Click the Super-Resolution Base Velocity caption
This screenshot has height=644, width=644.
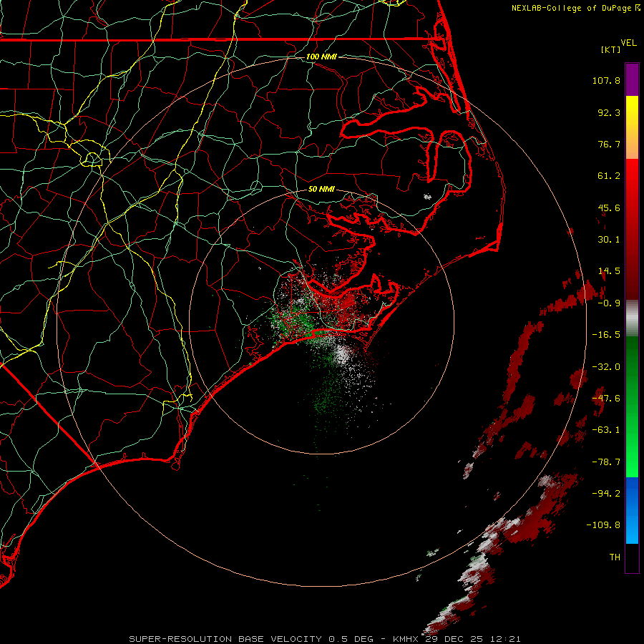point(324,639)
